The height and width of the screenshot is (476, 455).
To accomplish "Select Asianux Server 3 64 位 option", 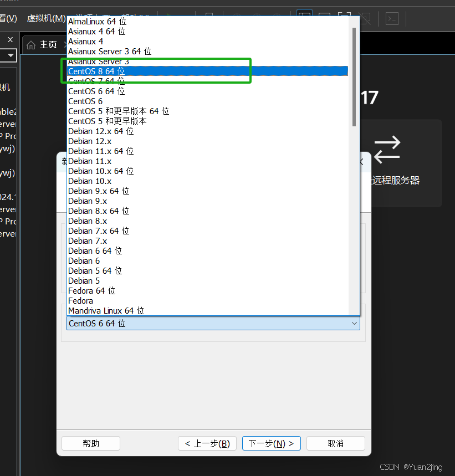I will coord(208,52).
